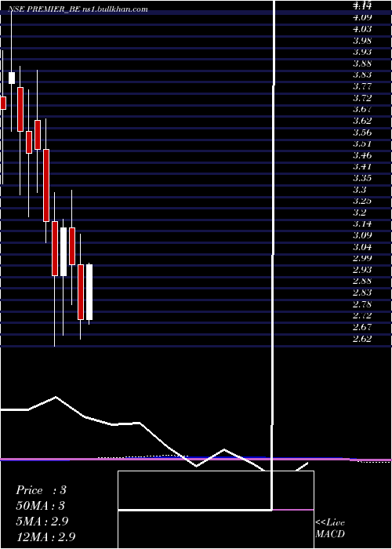Click the NSE PREMIER_BE chart title
Screen dimensions: 392x549
tap(78, 9)
